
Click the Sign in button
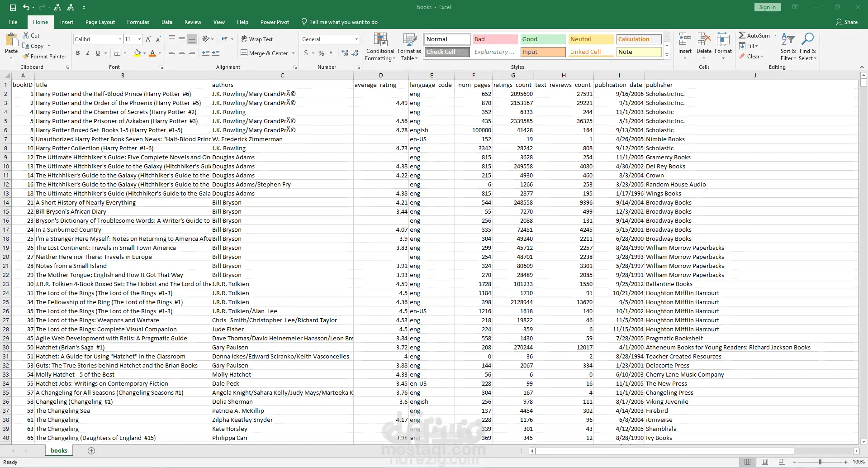point(767,7)
